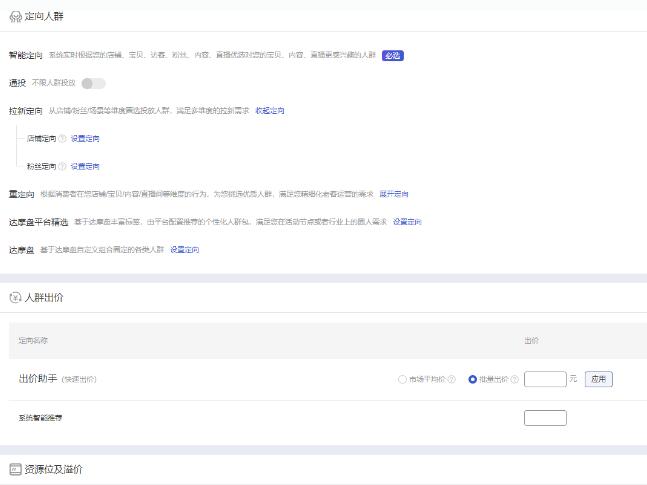Click 设置定向 link for 粉丝定向
Screen dimensions: 647x485
click(x=85, y=166)
